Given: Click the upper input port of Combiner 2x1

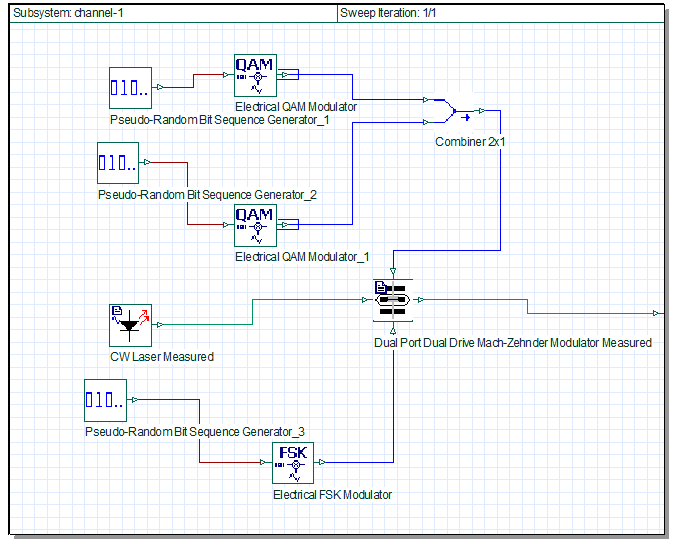Looking at the screenshot, I should (x=426, y=100).
